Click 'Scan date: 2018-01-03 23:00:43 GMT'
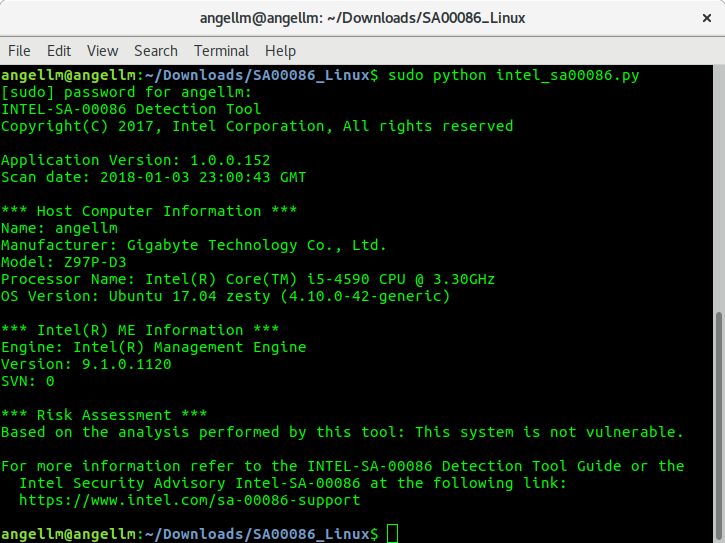725x543 pixels. [x=154, y=177]
